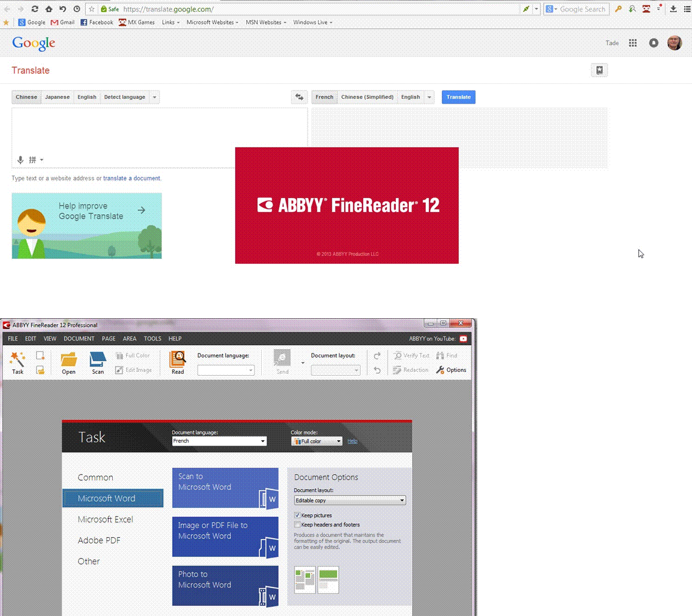Open a file with the Open folder icon

point(68,363)
